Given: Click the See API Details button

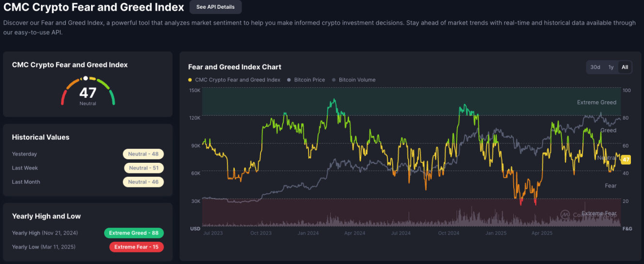Looking at the screenshot, I should click(x=215, y=7).
